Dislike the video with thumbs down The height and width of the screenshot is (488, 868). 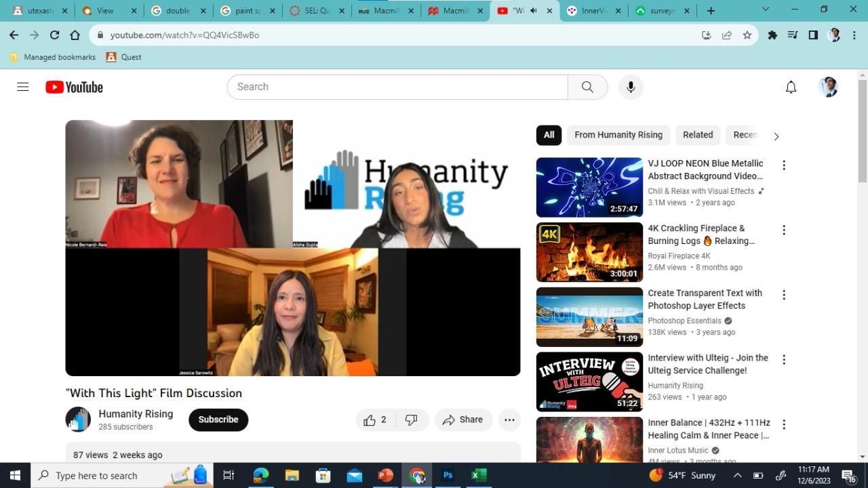pyautogui.click(x=411, y=420)
